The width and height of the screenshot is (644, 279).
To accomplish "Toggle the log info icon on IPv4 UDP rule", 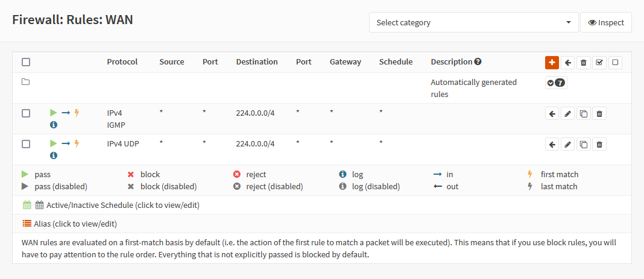I will (x=54, y=155).
